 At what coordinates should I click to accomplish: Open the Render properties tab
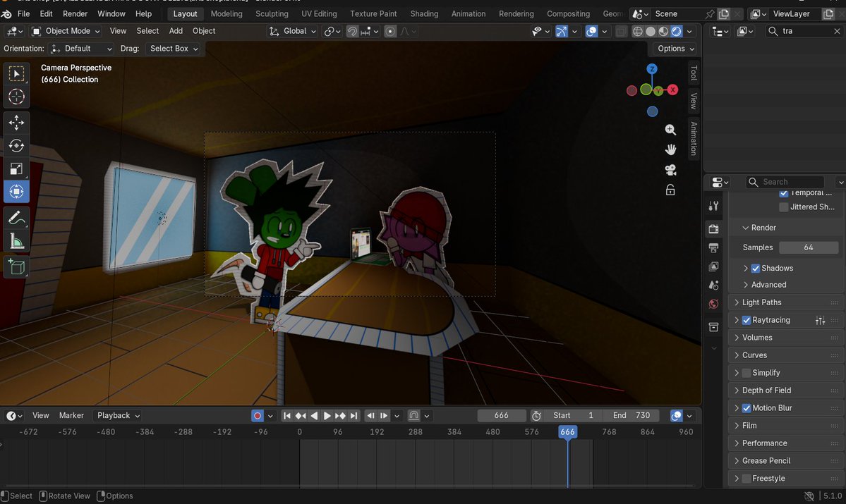click(x=713, y=228)
